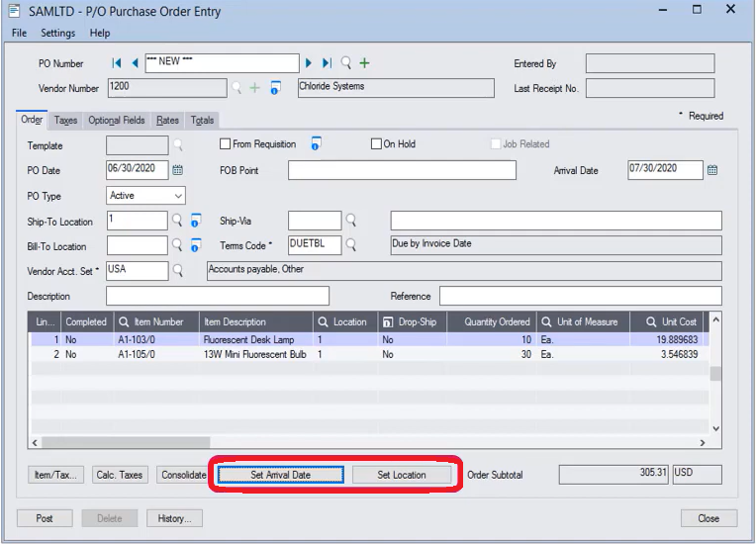Open the PO Number finder magnifier

pos(346,63)
